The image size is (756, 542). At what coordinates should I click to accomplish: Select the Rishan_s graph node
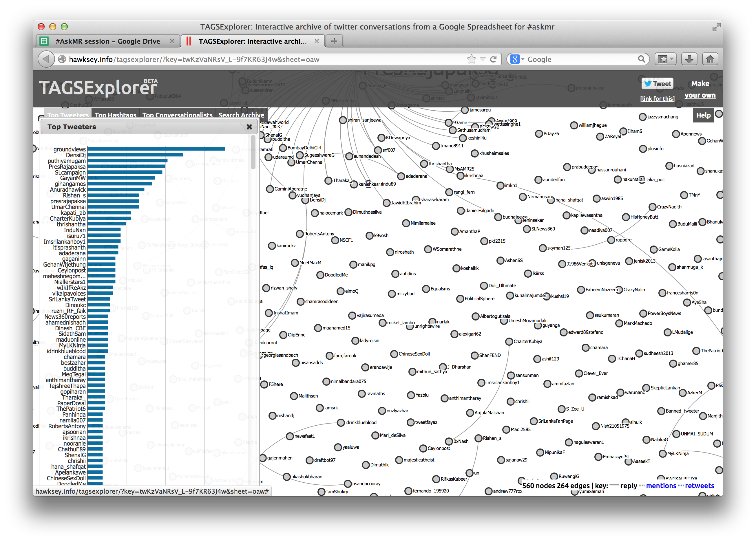point(478,438)
